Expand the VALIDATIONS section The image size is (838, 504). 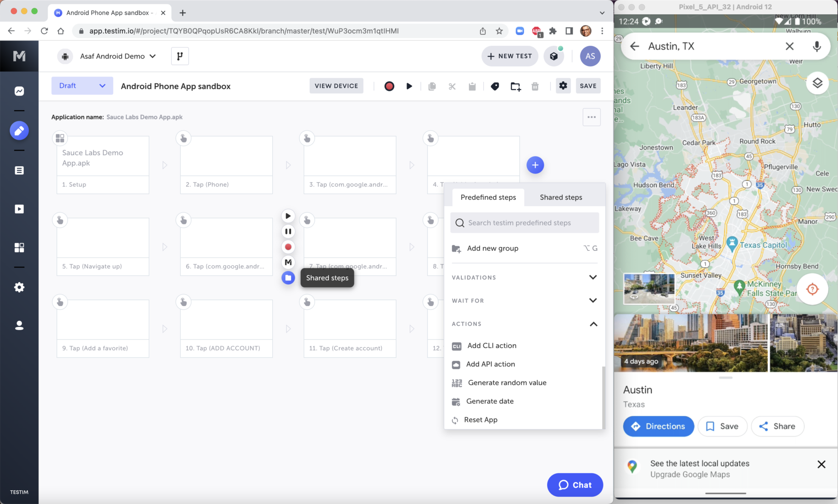(593, 277)
